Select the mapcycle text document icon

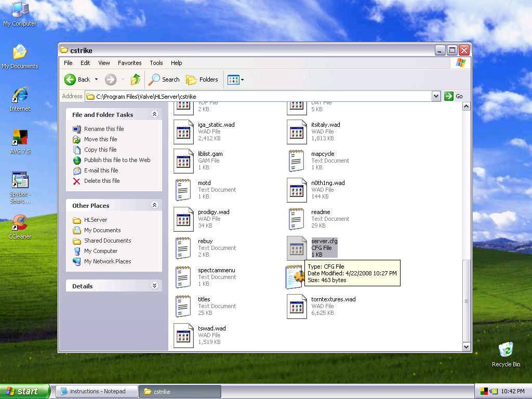pyautogui.click(x=297, y=161)
